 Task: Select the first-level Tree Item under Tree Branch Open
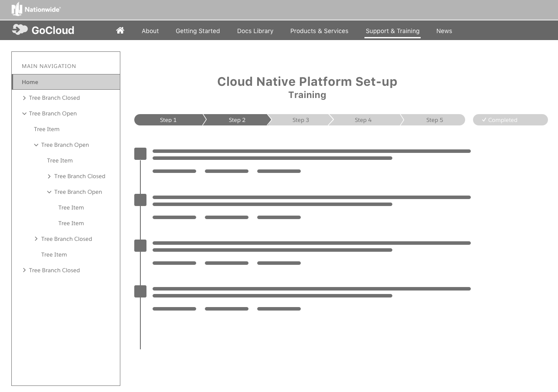[x=47, y=129]
